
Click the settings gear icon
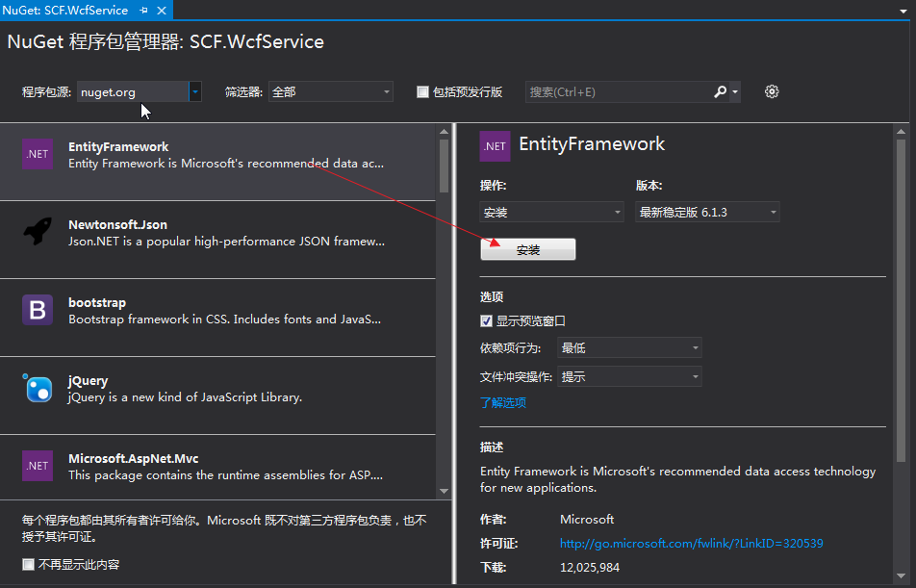(772, 91)
